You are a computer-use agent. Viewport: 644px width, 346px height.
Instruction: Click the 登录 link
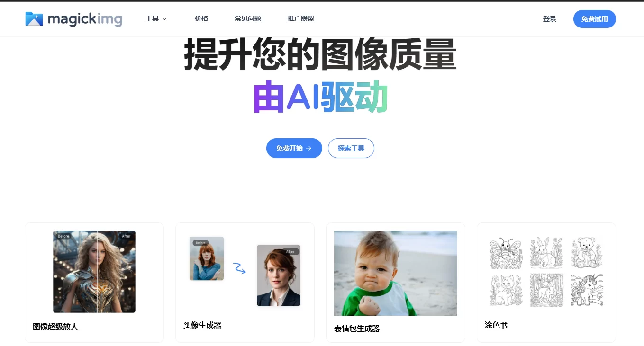click(x=550, y=19)
